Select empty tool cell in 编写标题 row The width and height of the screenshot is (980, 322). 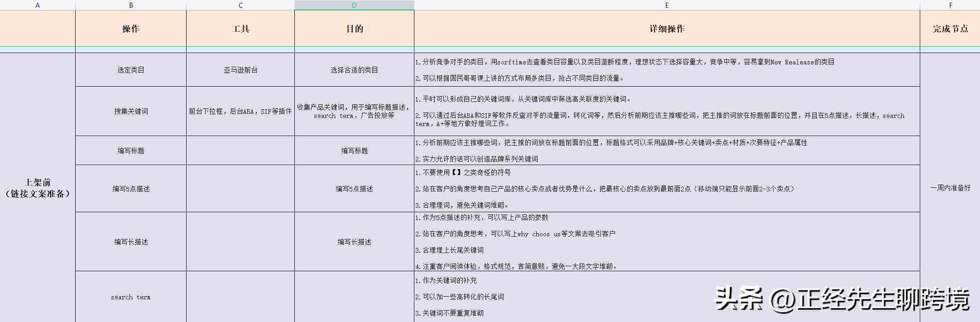tap(240, 151)
